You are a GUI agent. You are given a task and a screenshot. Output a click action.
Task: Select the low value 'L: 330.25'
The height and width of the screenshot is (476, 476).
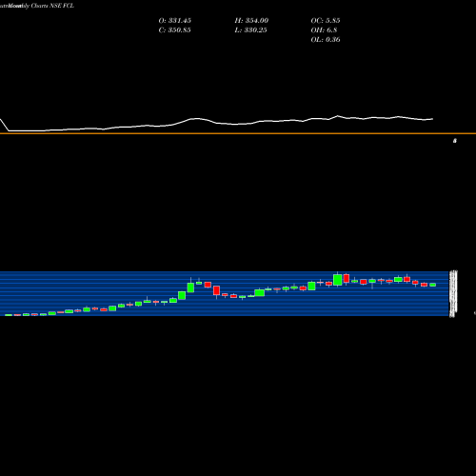(x=251, y=30)
